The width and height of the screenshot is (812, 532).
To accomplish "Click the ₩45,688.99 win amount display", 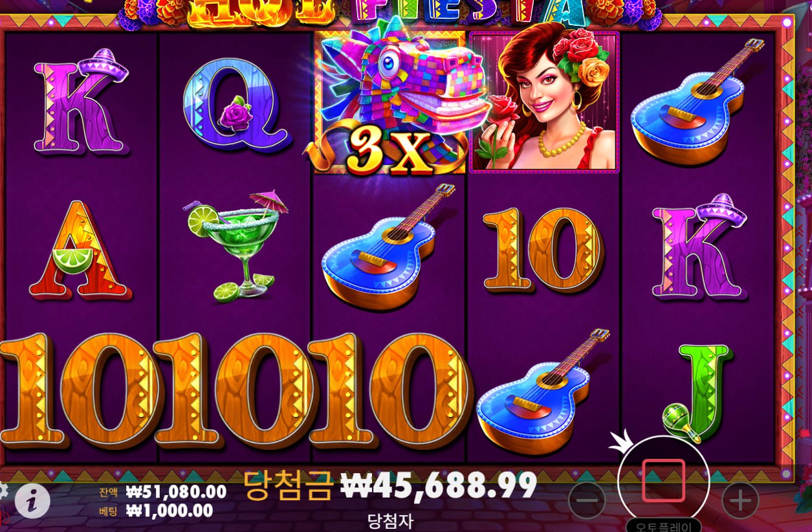I will (439, 485).
